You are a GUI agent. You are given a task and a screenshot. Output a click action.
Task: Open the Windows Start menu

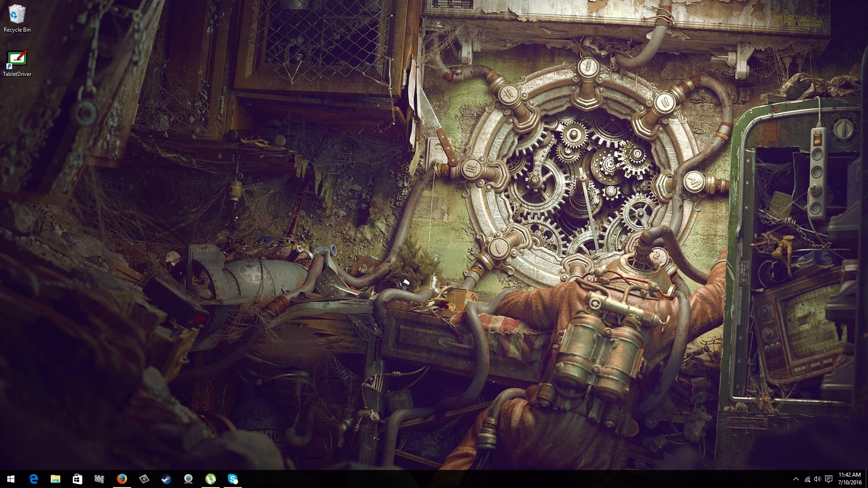pos(11,479)
